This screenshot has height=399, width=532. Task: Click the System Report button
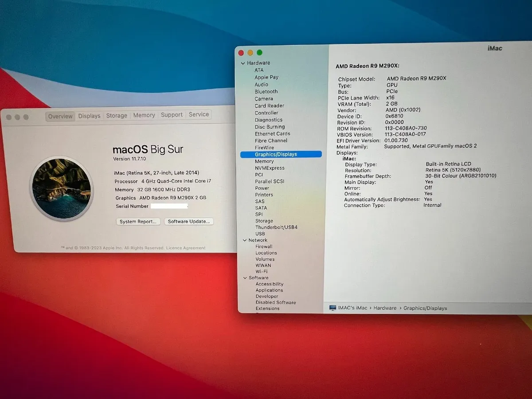138,222
